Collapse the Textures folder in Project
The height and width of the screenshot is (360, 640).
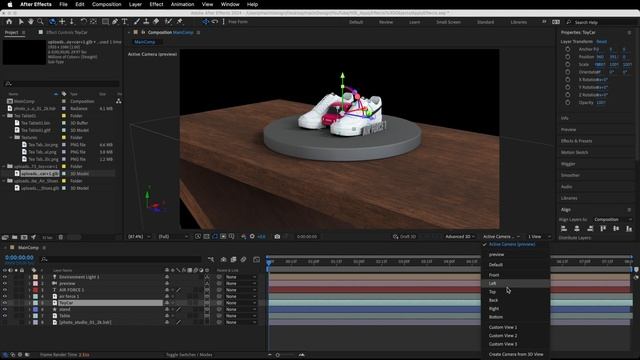coord(11,138)
